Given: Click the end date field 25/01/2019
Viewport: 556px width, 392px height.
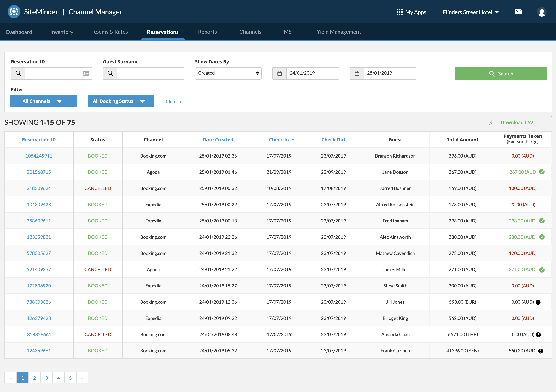Looking at the screenshot, I should (390, 73).
